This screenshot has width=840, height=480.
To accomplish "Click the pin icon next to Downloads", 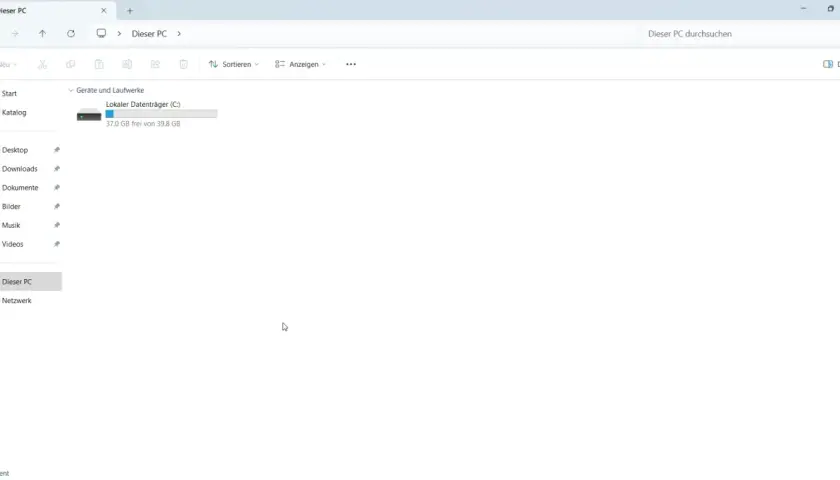I will tap(57, 169).
